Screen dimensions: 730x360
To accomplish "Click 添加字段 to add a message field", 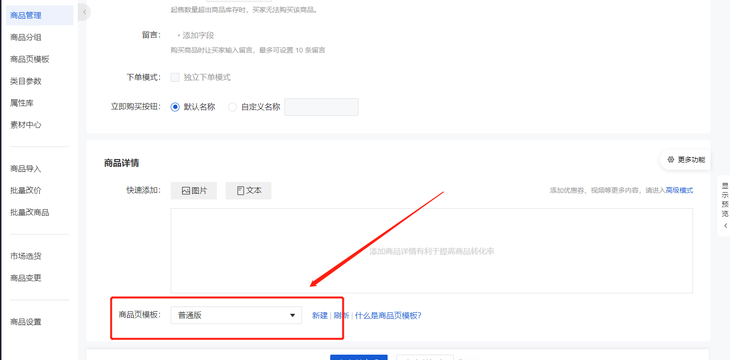I will click(x=196, y=35).
